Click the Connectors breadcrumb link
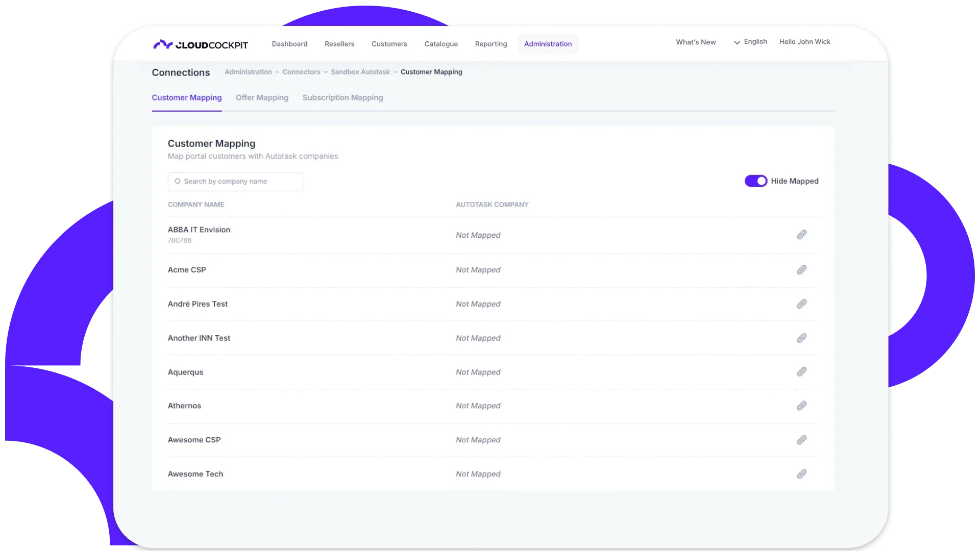980x551 pixels. pyautogui.click(x=301, y=72)
